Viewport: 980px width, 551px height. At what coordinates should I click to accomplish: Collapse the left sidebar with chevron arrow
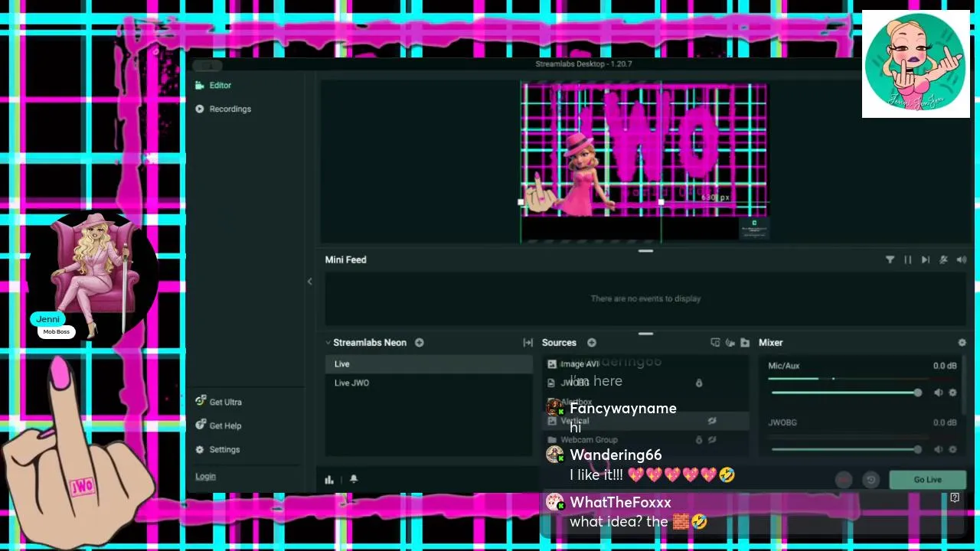[309, 282]
